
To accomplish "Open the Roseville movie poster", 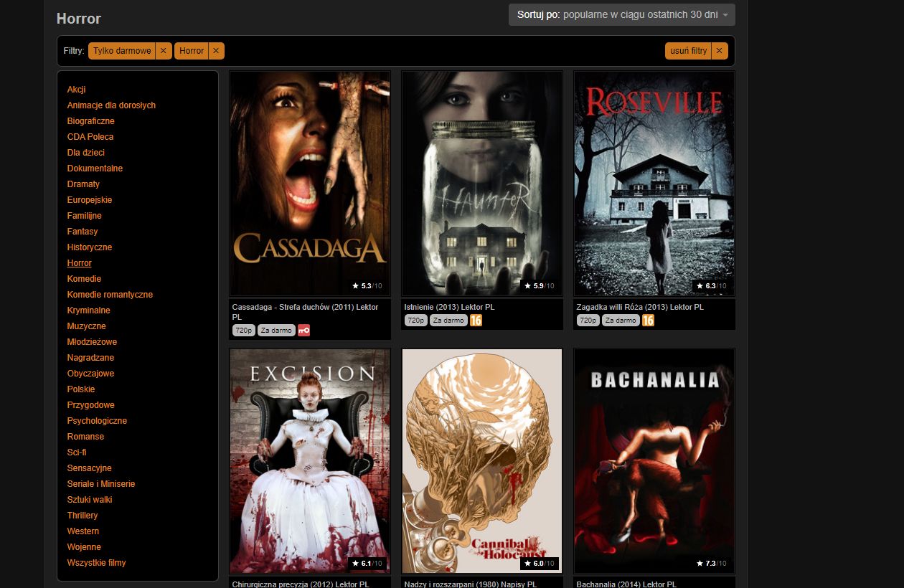I will pos(654,184).
